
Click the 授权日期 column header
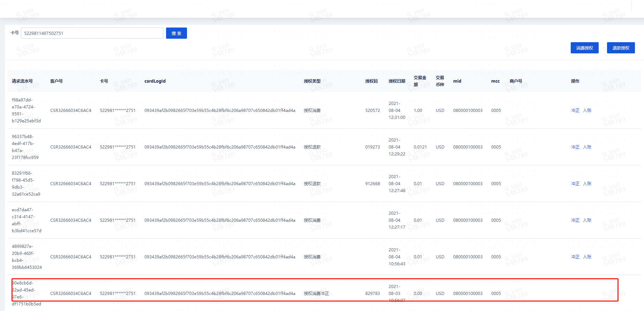point(397,81)
